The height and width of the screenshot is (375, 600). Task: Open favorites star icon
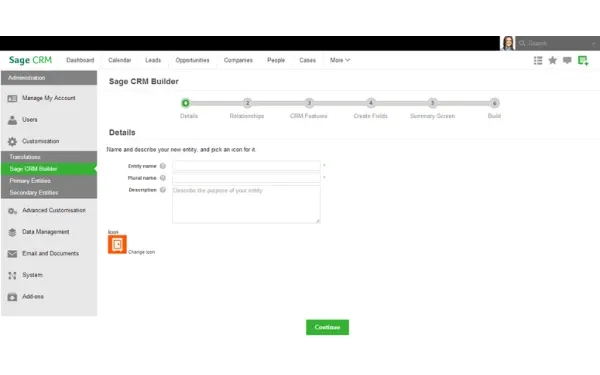point(553,60)
